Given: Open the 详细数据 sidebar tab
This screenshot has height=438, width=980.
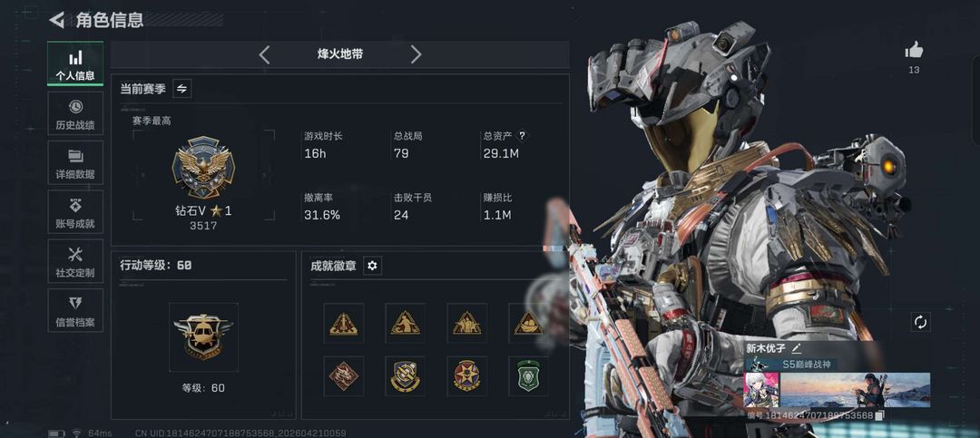Looking at the screenshot, I should (75, 162).
